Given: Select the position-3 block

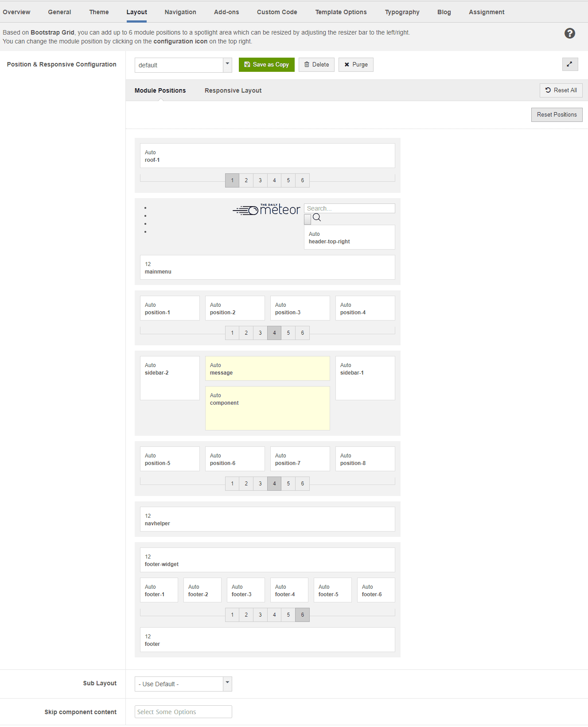Looking at the screenshot, I should click(300, 308).
